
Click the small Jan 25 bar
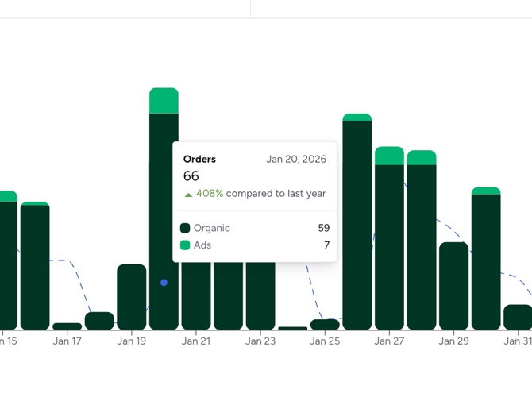[x=325, y=325]
